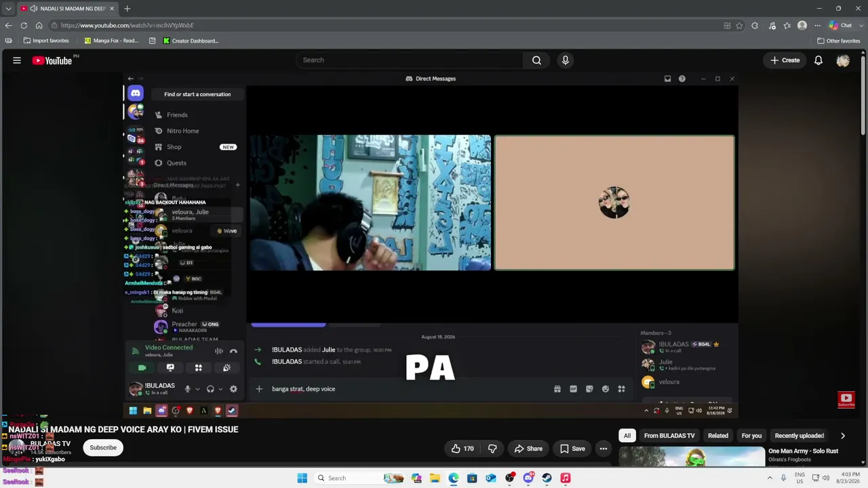868x488 pixels.
Task: Open the Windows Start menu
Action: pyautogui.click(x=302, y=479)
